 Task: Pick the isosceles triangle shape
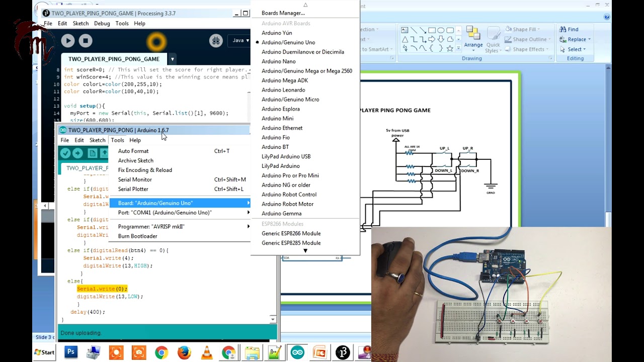(405, 39)
